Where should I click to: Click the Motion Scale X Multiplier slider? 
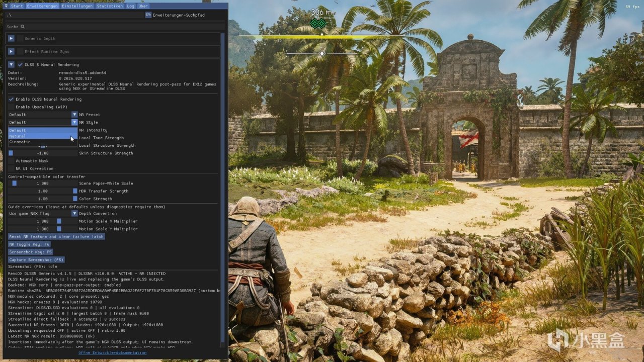point(43,221)
